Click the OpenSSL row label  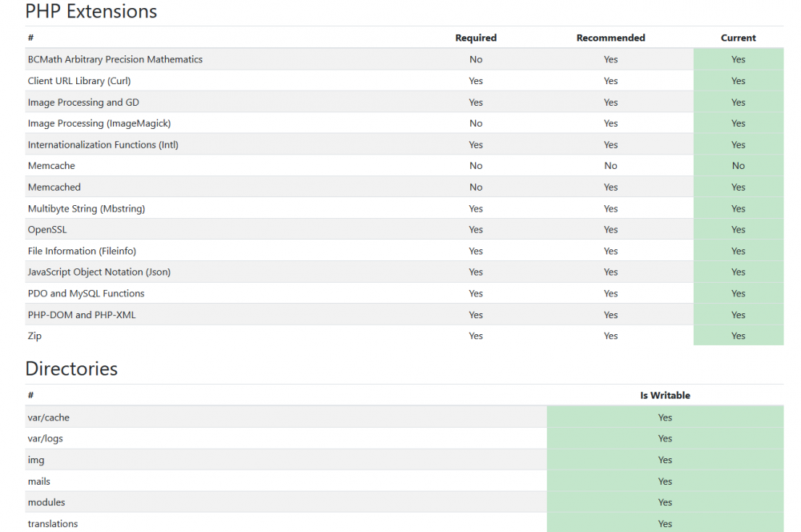47,229
